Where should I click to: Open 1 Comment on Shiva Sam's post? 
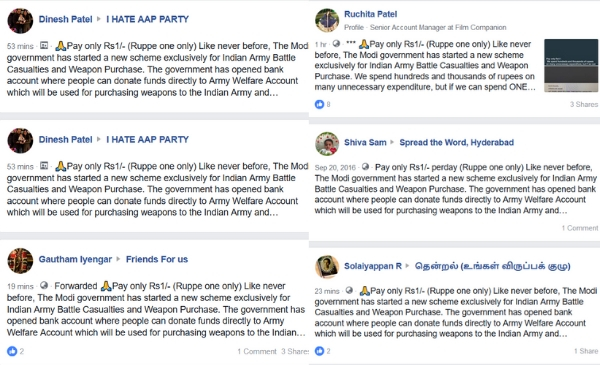(x=580, y=228)
